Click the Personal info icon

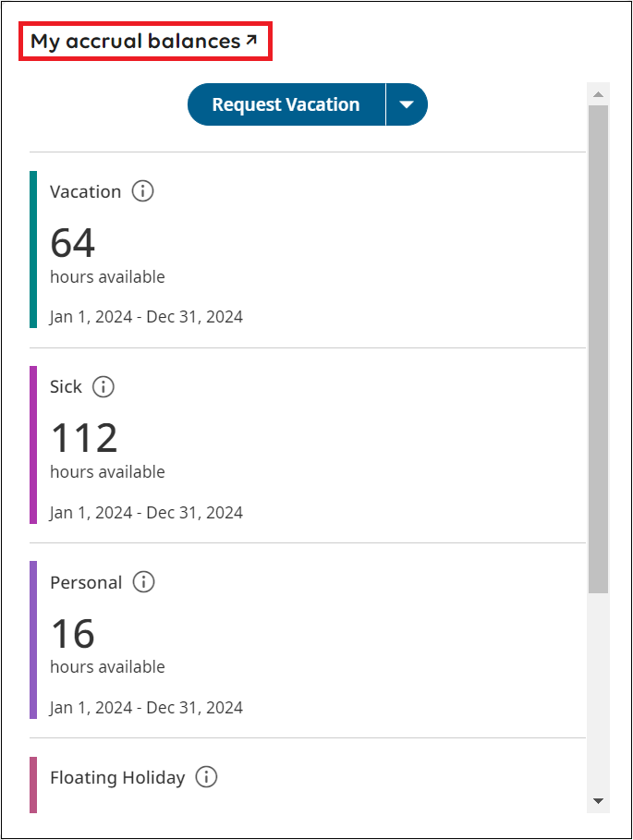coord(143,582)
